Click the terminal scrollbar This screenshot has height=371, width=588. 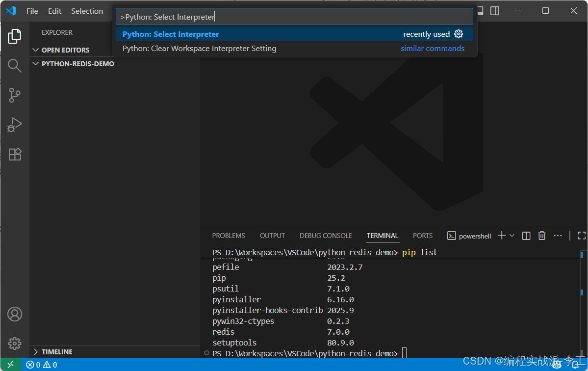point(582,304)
